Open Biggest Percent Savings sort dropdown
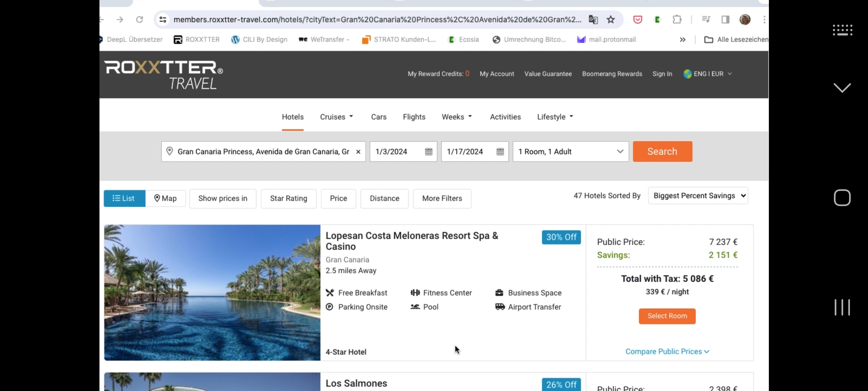Image resolution: width=868 pixels, height=391 pixels. point(698,196)
